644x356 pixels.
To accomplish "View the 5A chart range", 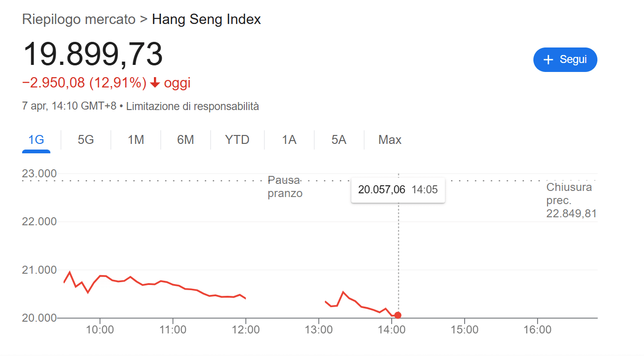I will 339,140.
